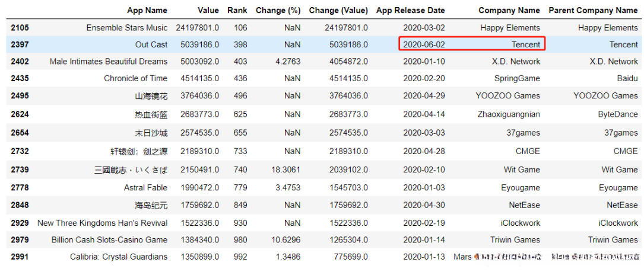The image size is (644, 272).
Task: Click the release date 2020-03-02
Action: [424, 28]
